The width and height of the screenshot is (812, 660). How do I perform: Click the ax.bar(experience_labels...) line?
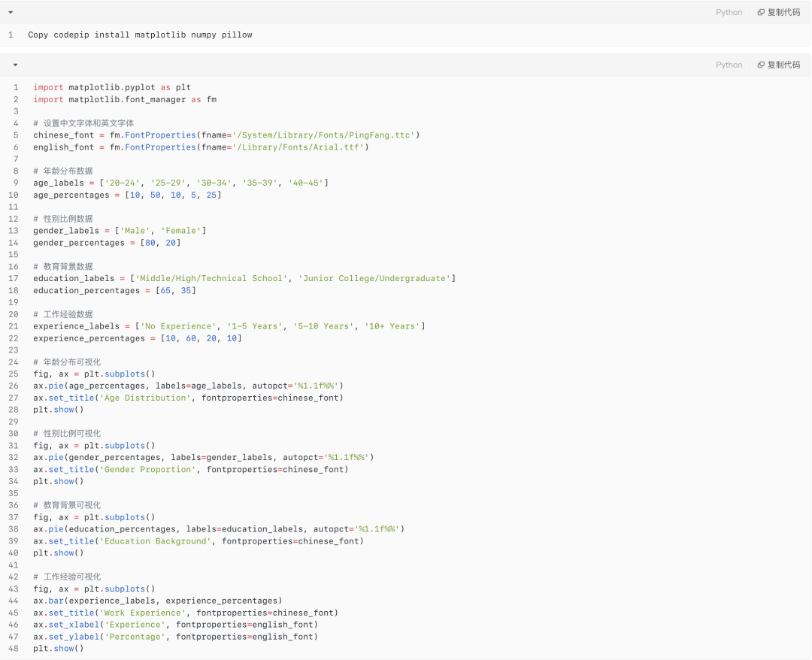click(158, 601)
